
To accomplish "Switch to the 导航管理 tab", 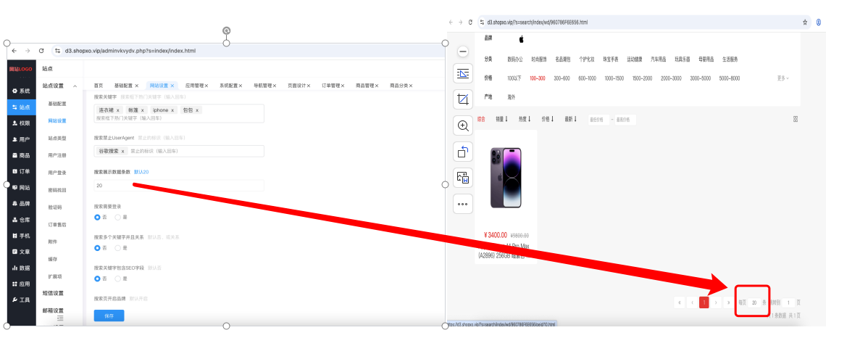I will tap(262, 86).
